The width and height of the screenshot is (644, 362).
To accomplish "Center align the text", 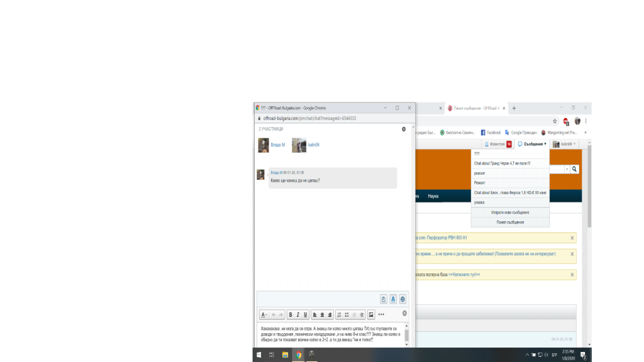I will click(x=322, y=315).
